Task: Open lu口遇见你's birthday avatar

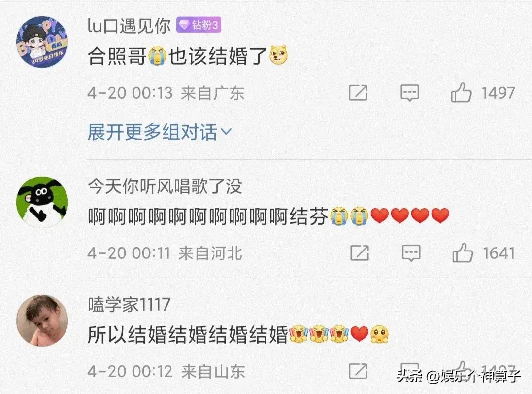Action: pos(42,42)
